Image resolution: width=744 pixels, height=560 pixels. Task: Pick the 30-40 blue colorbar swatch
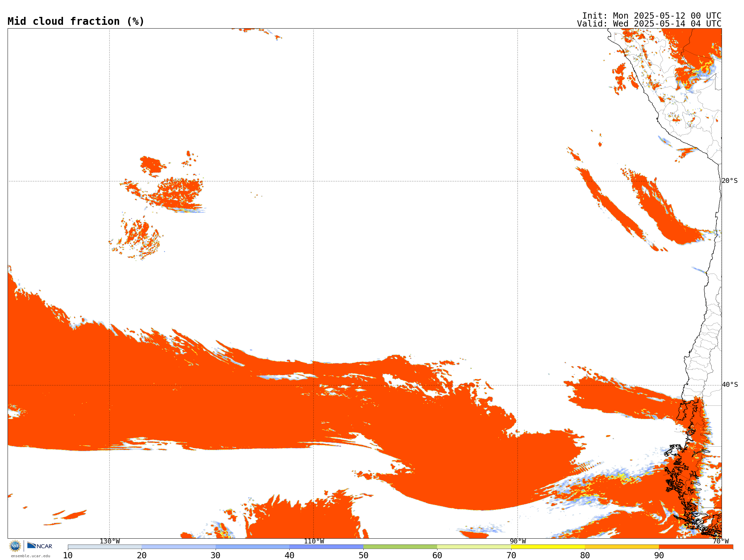pos(252,547)
